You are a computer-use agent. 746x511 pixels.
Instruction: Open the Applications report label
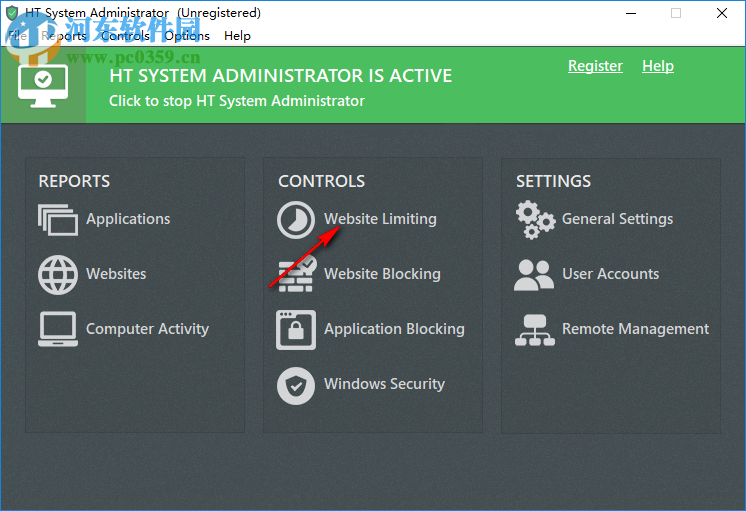pos(128,219)
